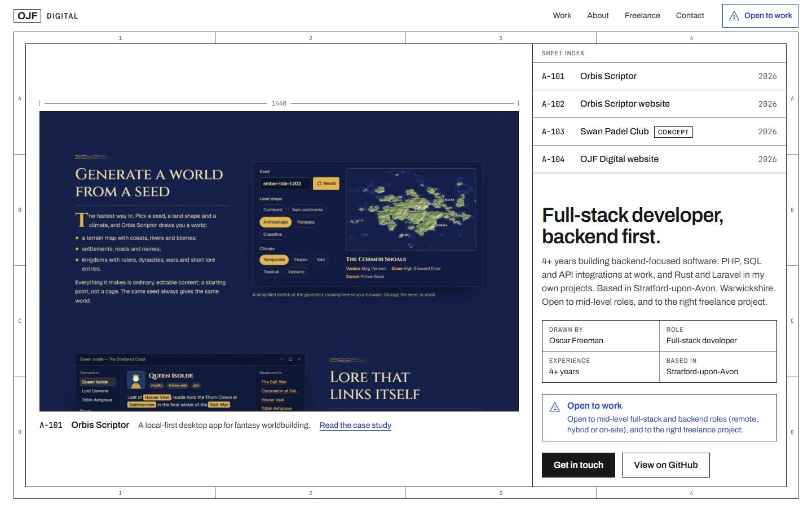The image size is (812, 508).
Task: Select the Coastline chip in the preview
Action: pos(272,234)
